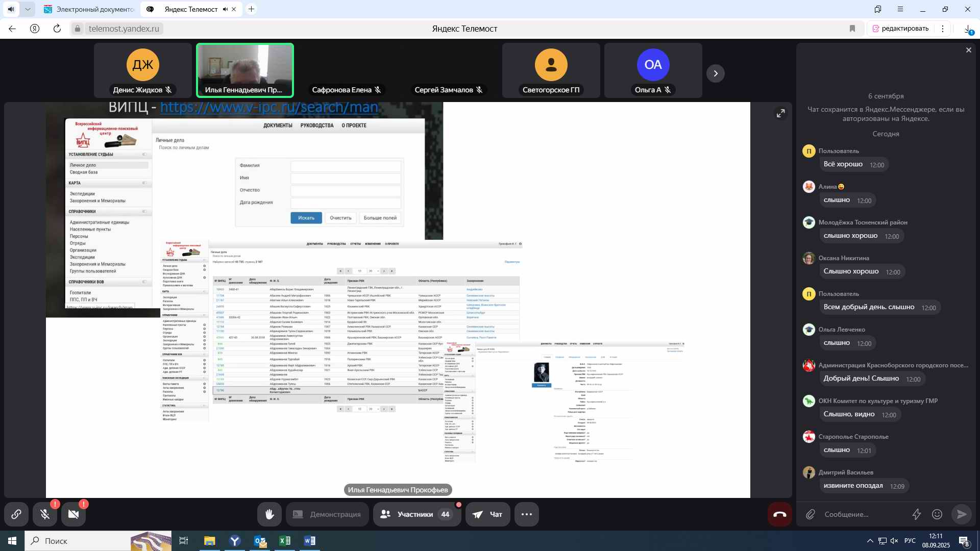The image size is (980, 551).
Task: Hang up with the red phone button
Action: tap(780, 514)
